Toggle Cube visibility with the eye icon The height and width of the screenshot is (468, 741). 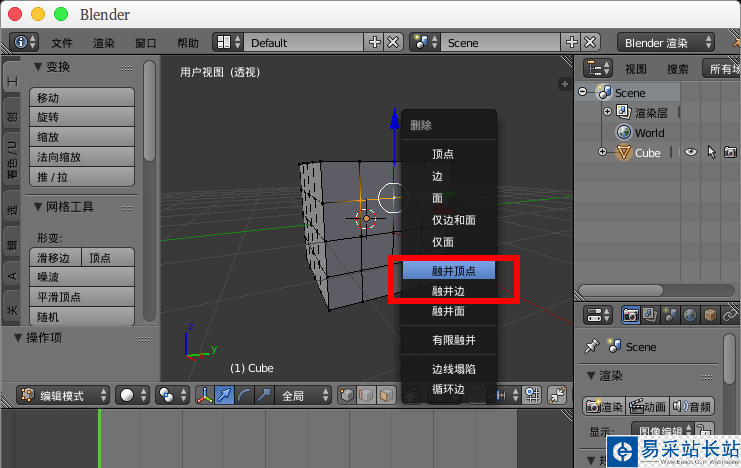[x=691, y=152]
